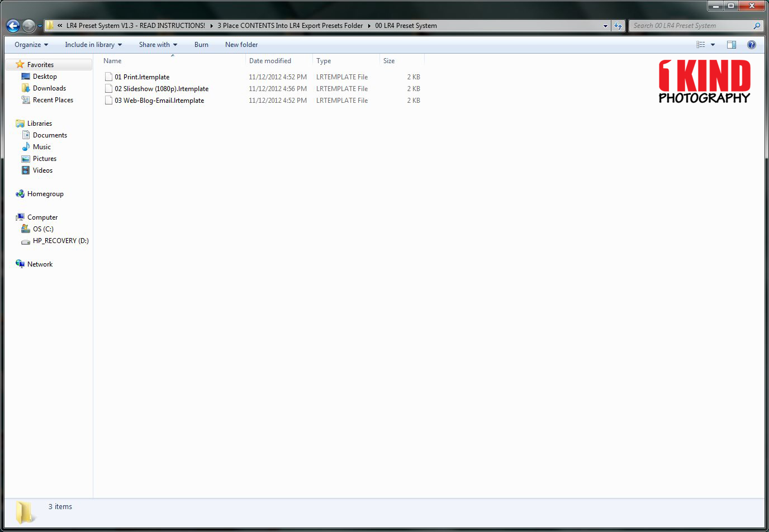Viewport: 769px width, 532px height.
Task: Select Computer in navigation pane
Action: click(x=42, y=217)
